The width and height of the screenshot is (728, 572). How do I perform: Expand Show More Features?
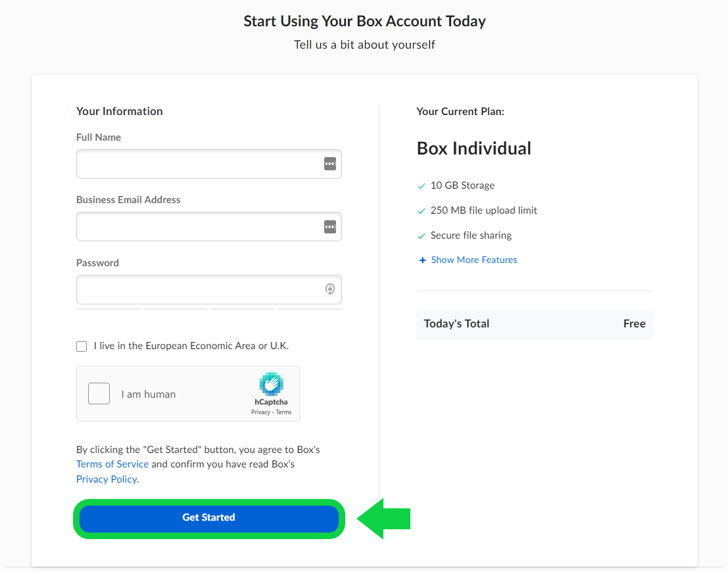click(x=473, y=260)
